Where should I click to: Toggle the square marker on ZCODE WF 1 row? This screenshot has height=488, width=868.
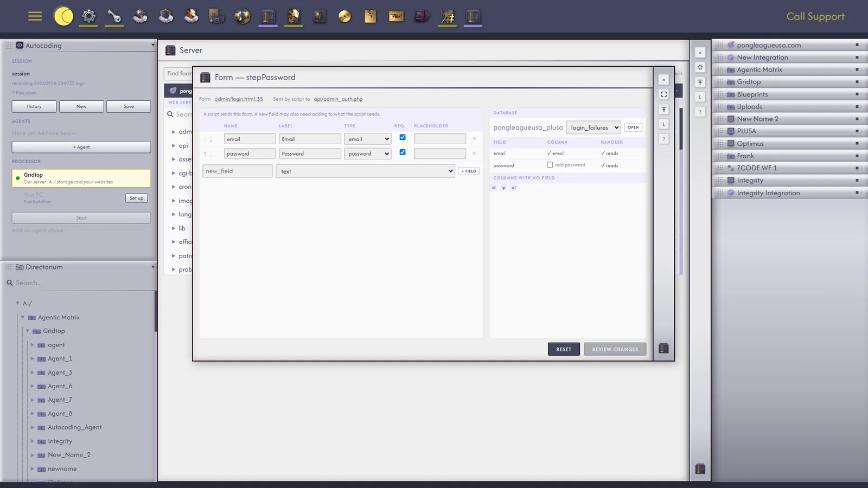tap(857, 168)
